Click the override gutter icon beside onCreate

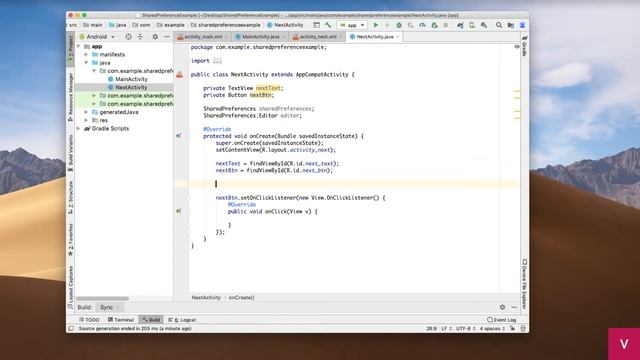(178, 136)
